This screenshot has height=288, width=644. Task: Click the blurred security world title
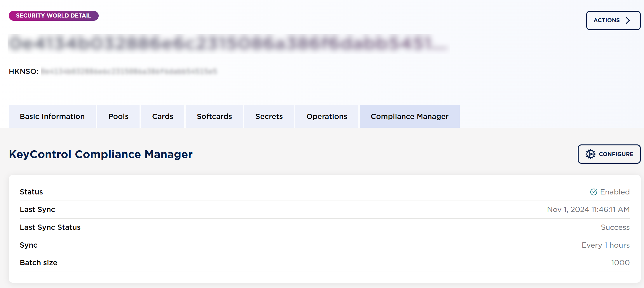tap(228, 44)
